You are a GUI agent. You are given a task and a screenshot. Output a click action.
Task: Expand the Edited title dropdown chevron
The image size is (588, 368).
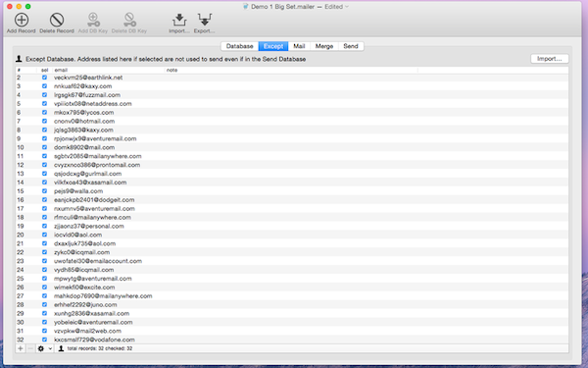pyautogui.click(x=347, y=7)
